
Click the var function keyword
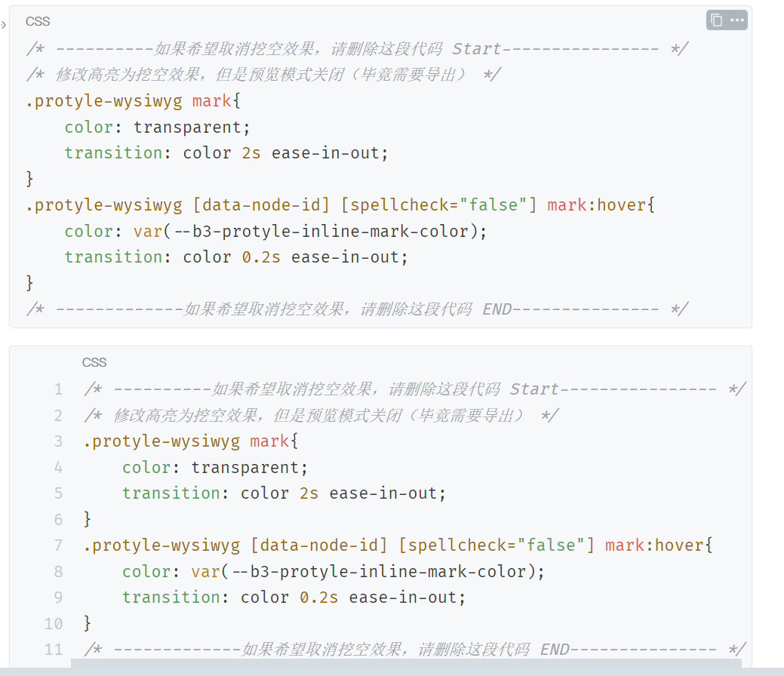tap(148, 231)
